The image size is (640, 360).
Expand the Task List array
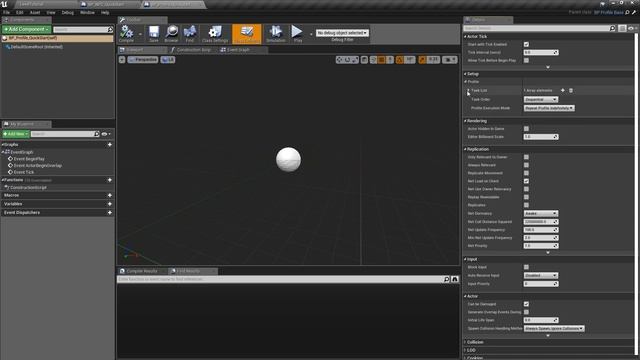click(468, 90)
